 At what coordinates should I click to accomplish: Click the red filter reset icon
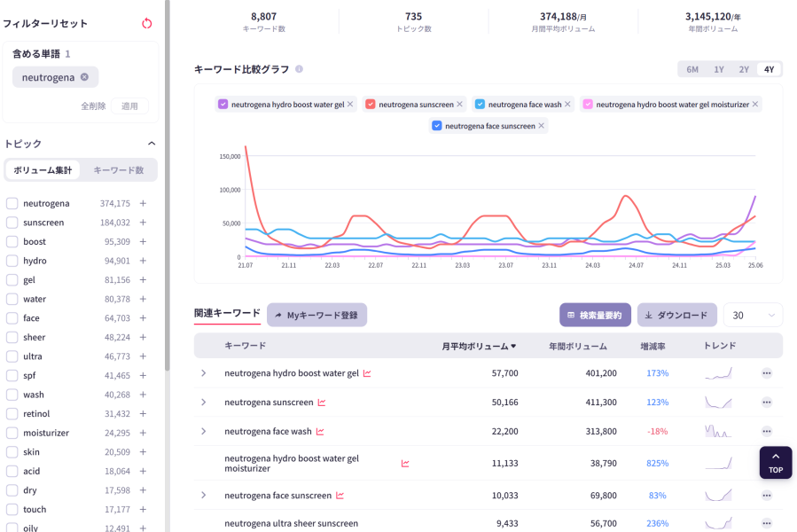coord(147,23)
